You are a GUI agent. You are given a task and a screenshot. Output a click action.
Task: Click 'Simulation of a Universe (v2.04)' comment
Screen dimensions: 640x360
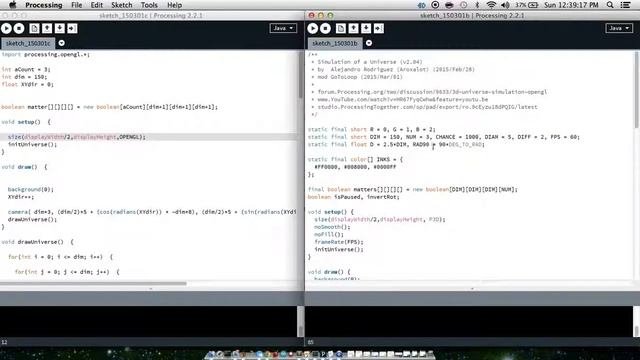(370, 62)
